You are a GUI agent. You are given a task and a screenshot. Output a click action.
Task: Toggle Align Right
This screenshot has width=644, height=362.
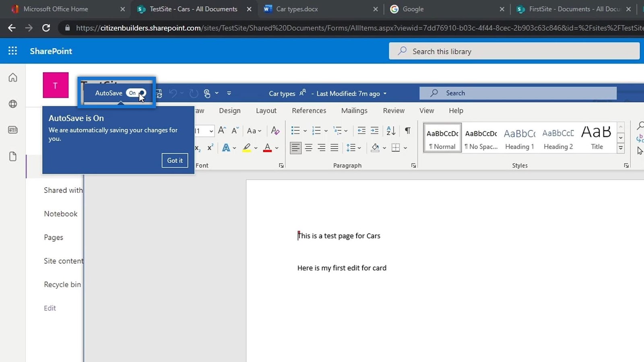click(x=322, y=148)
